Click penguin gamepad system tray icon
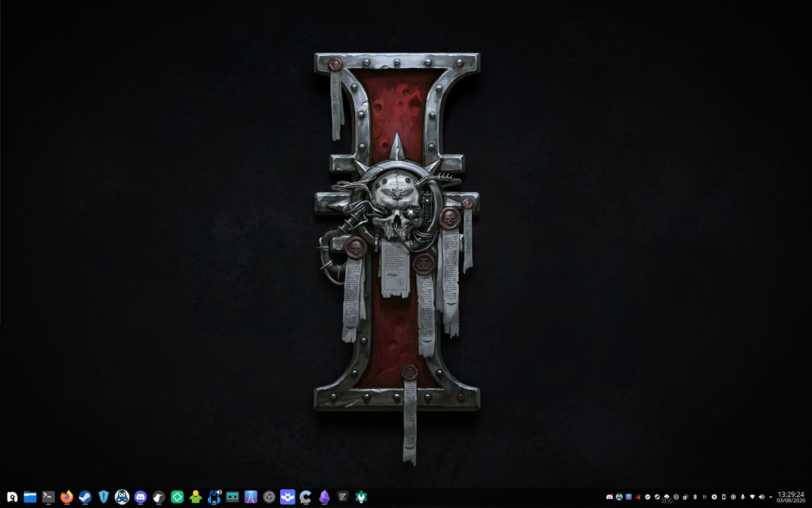The image size is (812, 508). pos(619,496)
